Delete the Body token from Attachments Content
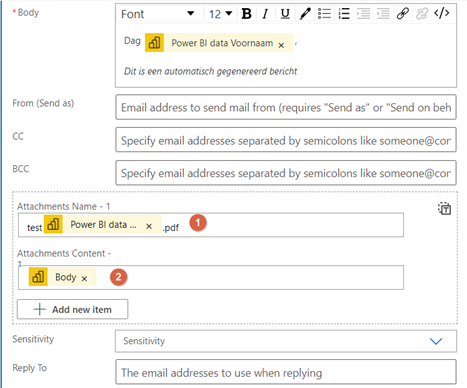Screen dimensions: 467x388 84,278
